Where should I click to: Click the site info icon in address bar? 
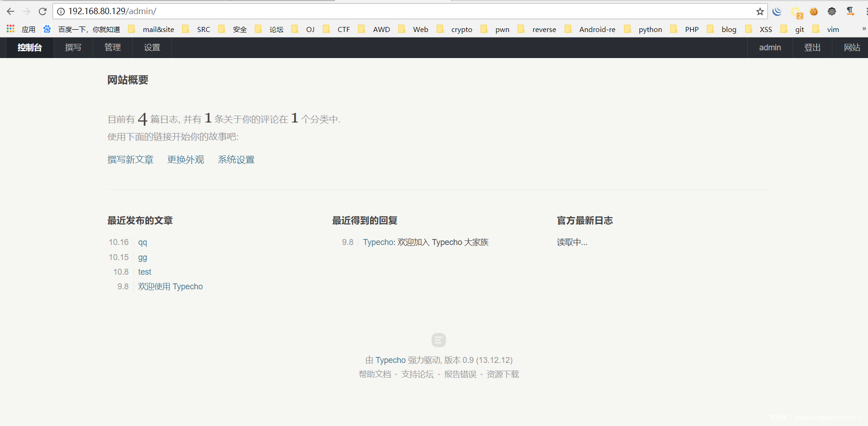61,11
